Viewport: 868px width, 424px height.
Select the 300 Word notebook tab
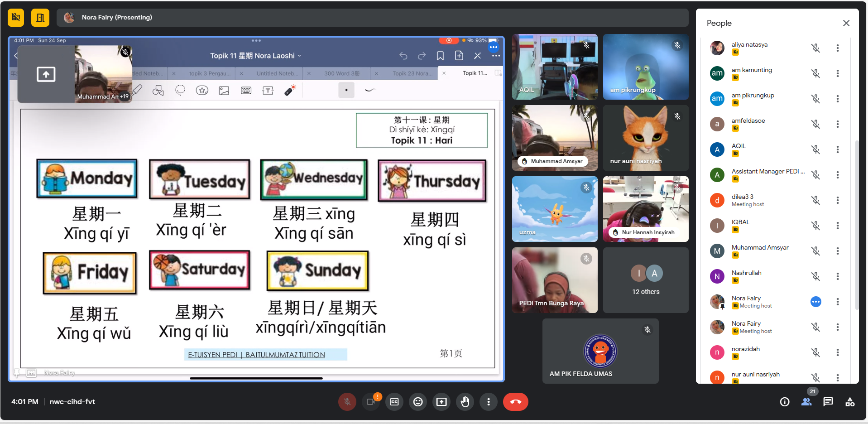(341, 73)
